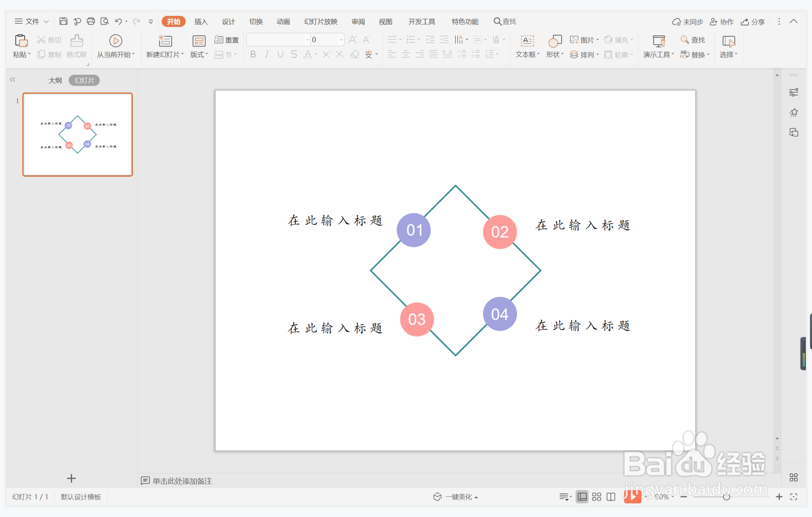Toggle bold formatting on selected text
Screen dimensions: 812x517
[252, 54]
